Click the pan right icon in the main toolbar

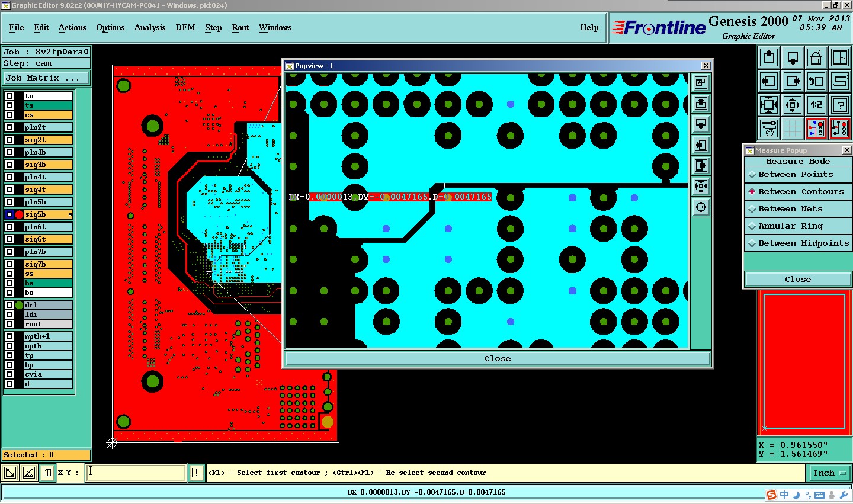click(x=793, y=81)
